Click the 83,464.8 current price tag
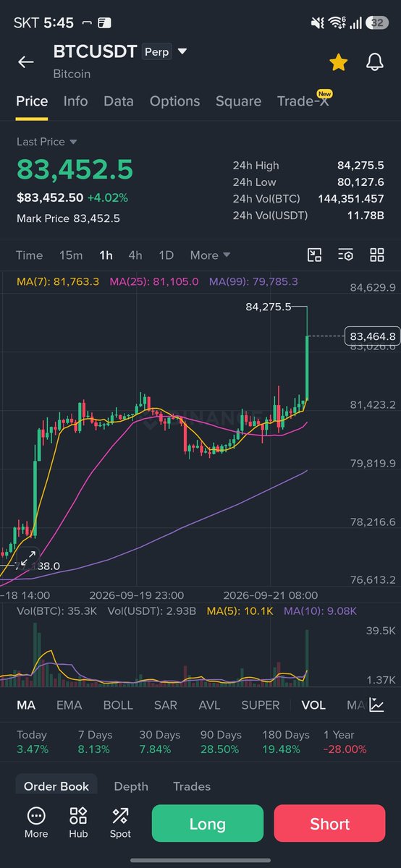 (373, 336)
